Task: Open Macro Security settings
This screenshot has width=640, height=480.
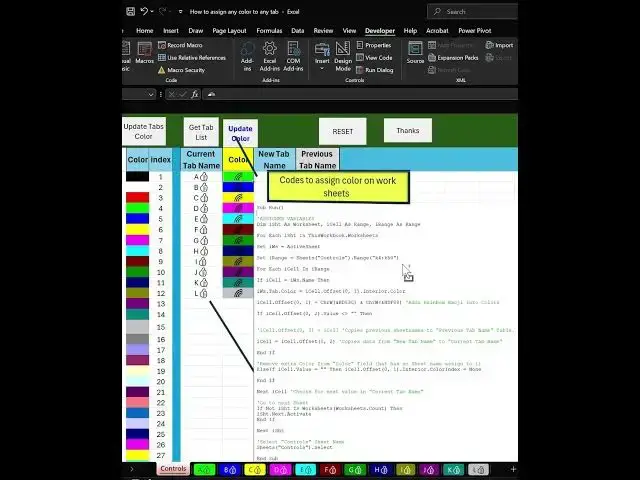Action: [181, 70]
